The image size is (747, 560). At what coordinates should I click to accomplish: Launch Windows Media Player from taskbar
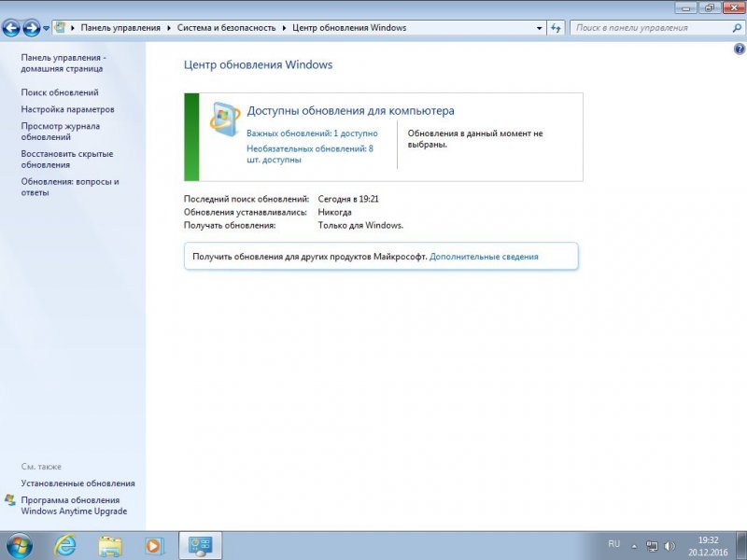click(x=154, y=546)
